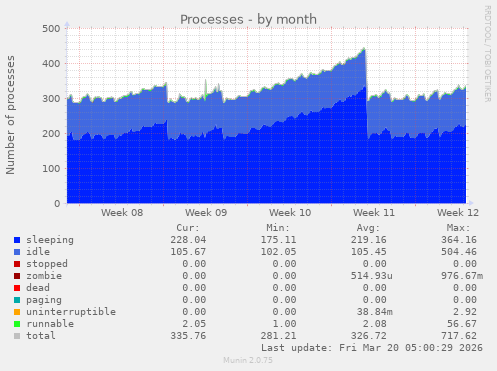Click the 'Avg:' column header

point(368,228)
